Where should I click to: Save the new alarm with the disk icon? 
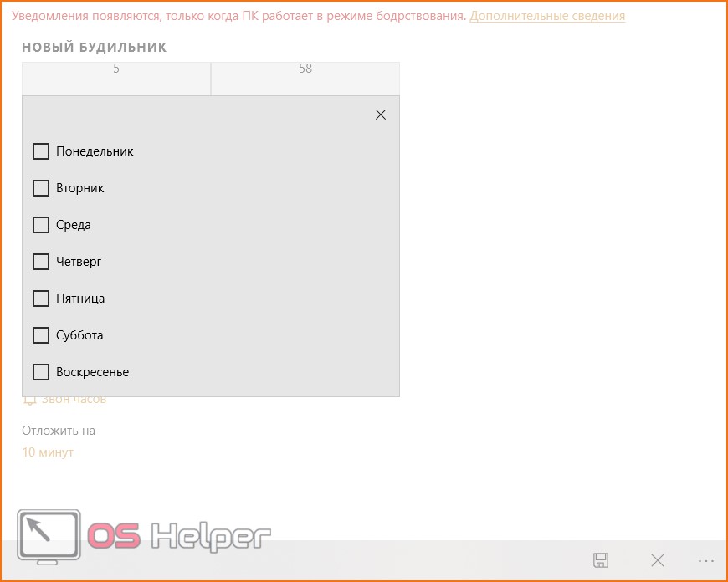point(601,560)
